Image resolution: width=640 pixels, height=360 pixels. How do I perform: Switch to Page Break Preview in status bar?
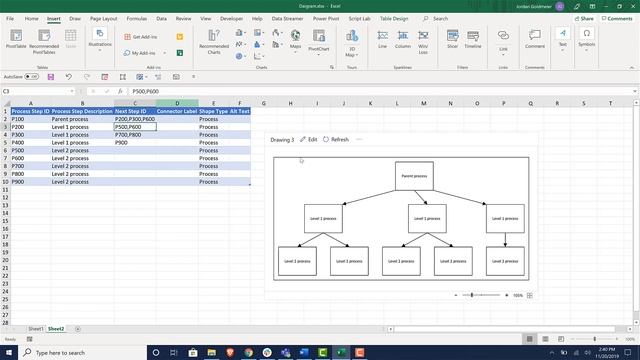click(x=561, y=339)
